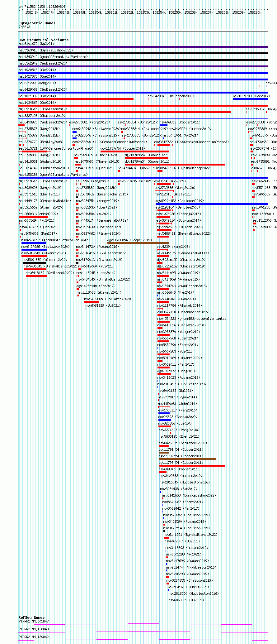Screen dimensions: 277x644
Task: Click nsv6562942 (Sedlazeck2020) label
Action: 43,63
